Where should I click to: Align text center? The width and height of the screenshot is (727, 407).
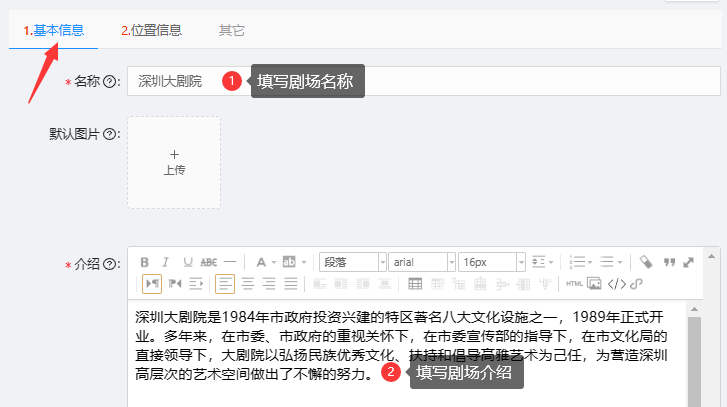click(248, 284)
